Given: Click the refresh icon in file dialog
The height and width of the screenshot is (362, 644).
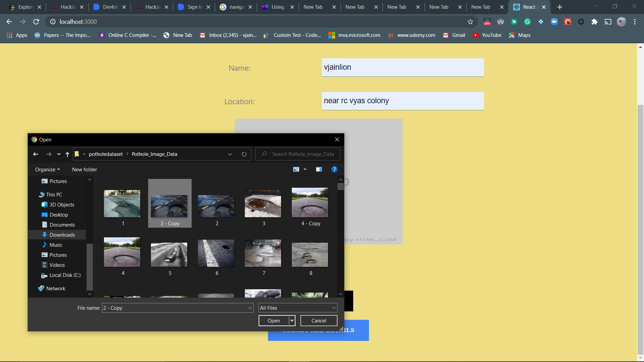Looking at the screenshot, I should pyautogui.click(x=244, y=154).
